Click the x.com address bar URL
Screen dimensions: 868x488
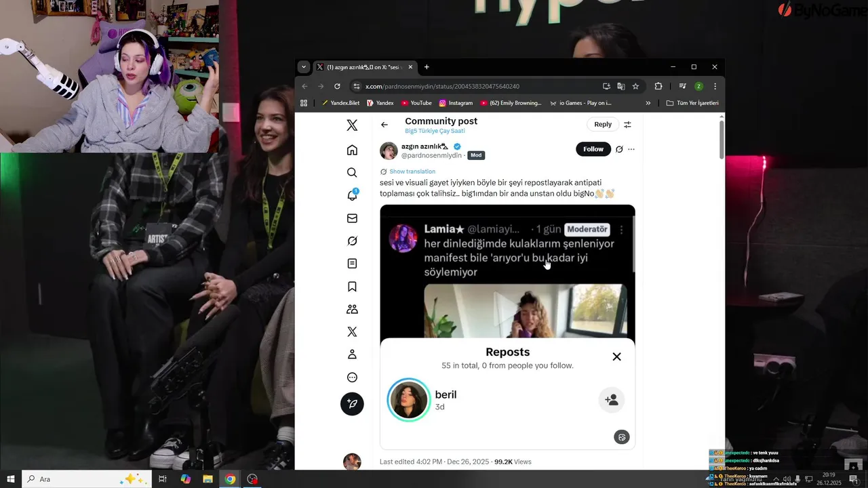pos(442,86)
